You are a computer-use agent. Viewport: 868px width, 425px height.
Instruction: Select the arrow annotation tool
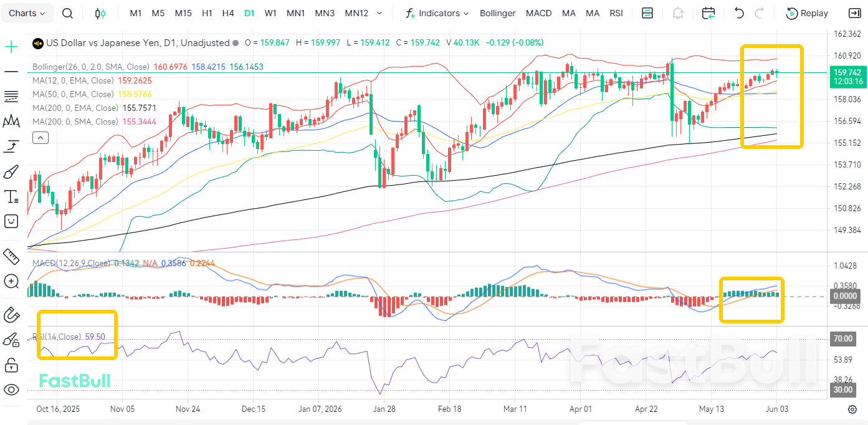(x=11, y=146)
